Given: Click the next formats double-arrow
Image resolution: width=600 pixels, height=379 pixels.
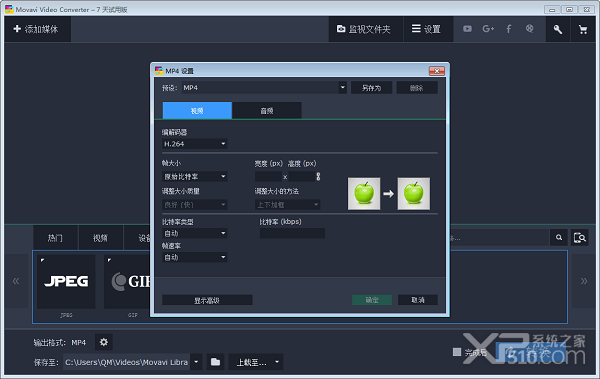Looking at the screenshot, I should pyautogui.click(x=584, y=281).
